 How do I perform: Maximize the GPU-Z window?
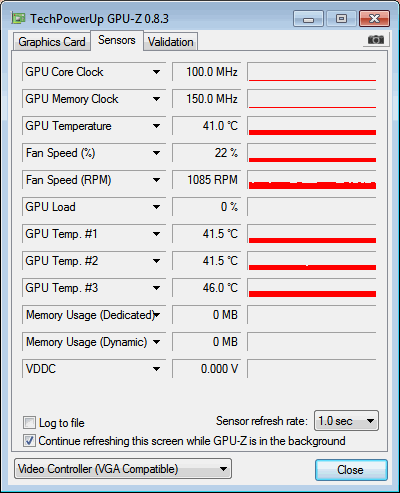click(x=341, y=19)
